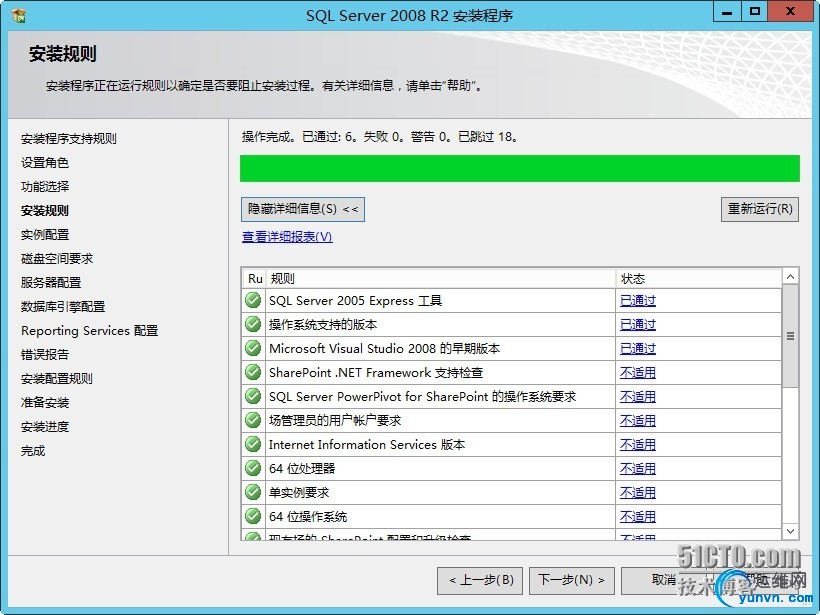Image resolution: width=820 pixels, height=615 pixels.
Task: Open 不适用 status for SharePoint .NET Framework row
Action: click(x=637, y=373)
